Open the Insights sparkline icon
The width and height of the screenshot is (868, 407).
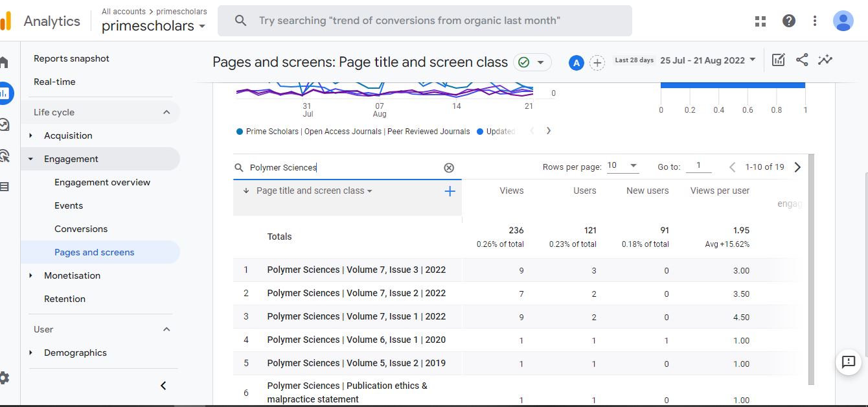click(825, 60)
